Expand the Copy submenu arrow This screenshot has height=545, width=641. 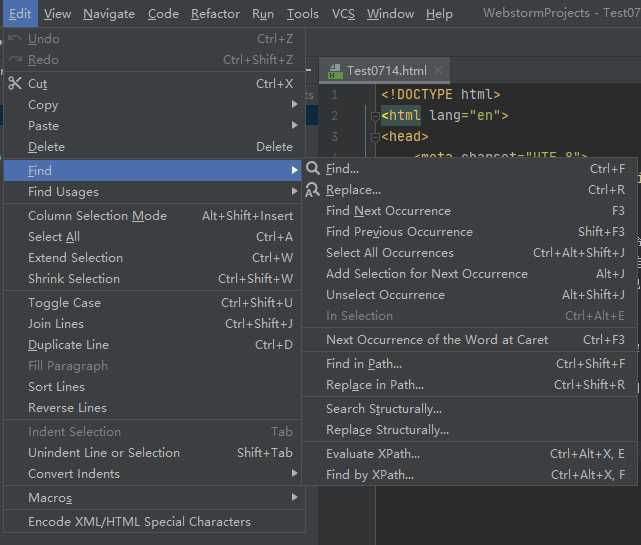[294, 104]
